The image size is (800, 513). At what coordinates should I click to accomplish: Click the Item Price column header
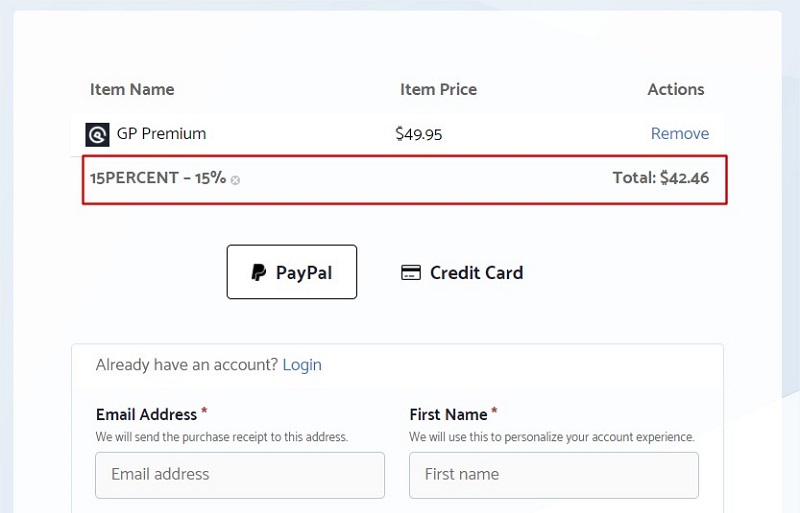pyautogui.click(x=438, y=89)
